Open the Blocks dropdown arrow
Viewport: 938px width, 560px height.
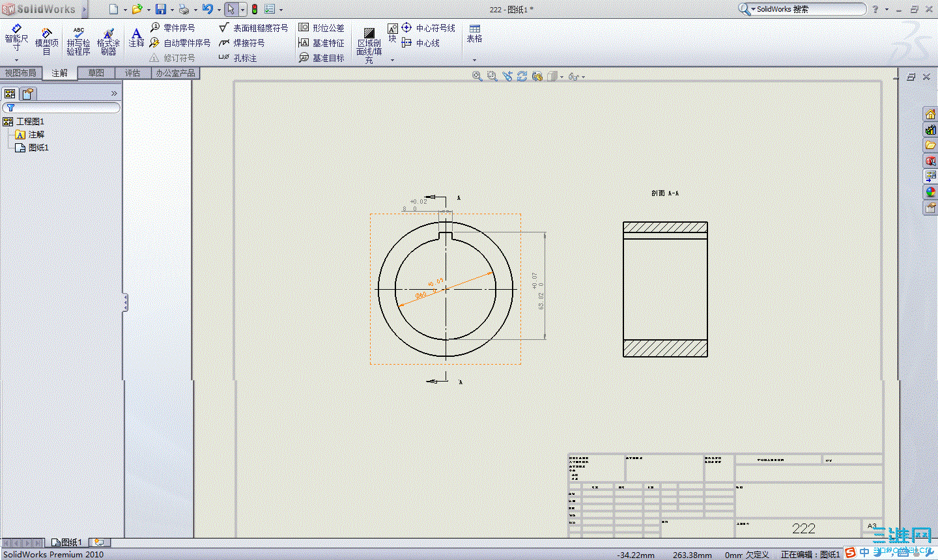click(392, 60)
